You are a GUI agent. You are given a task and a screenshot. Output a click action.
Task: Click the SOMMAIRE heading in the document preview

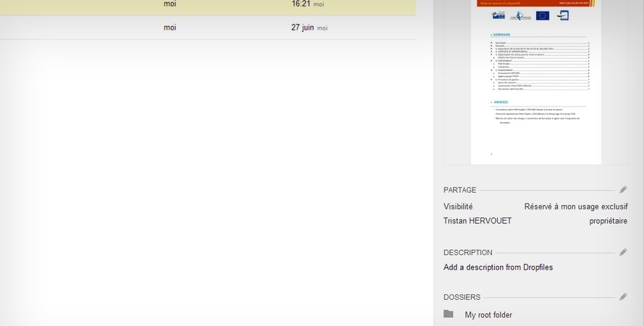(501, 35)
